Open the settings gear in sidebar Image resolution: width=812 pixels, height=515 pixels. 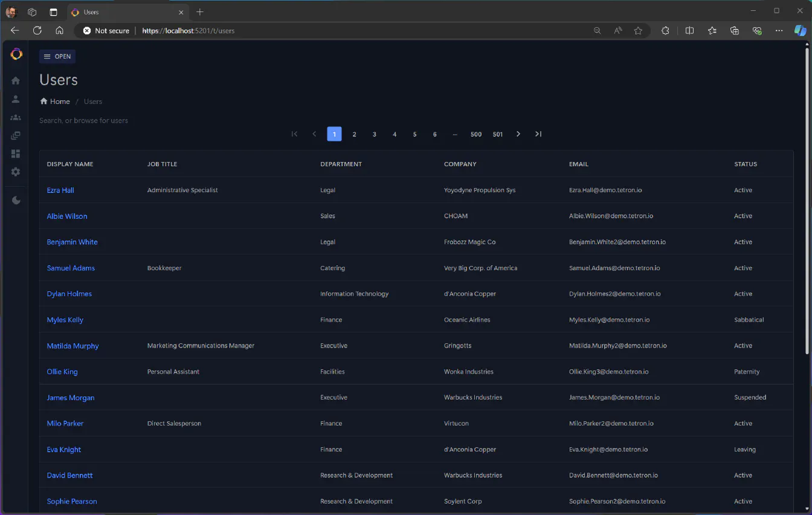[16, 172]
